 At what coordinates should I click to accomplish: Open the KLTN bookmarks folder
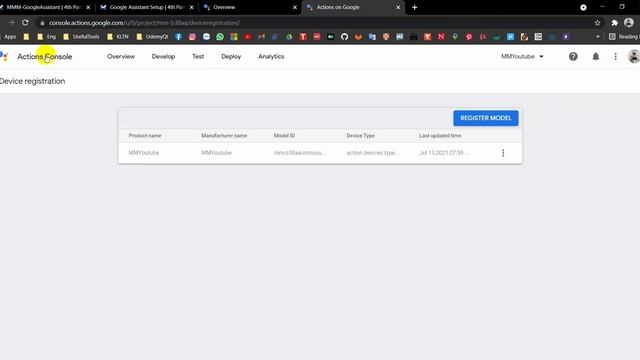point(118,37)
